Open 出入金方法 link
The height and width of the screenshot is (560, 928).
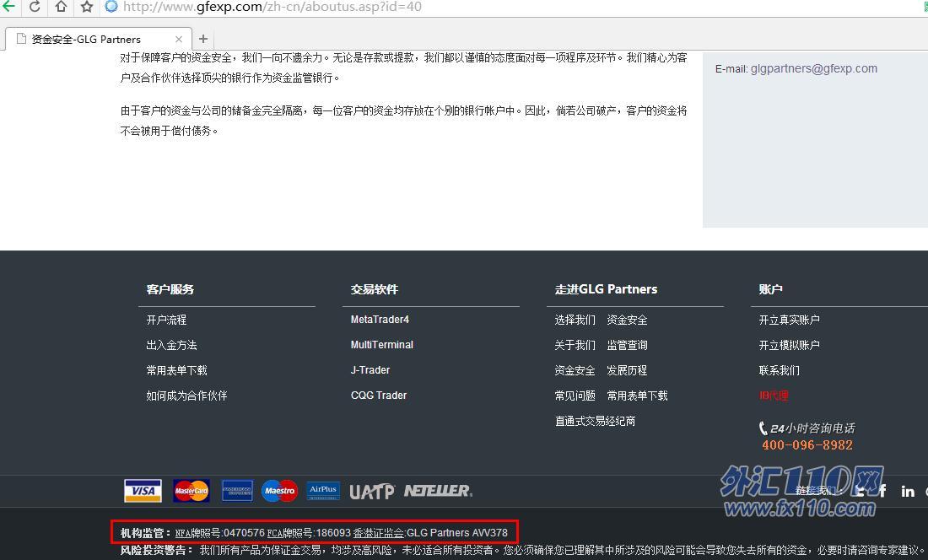point(171,345)
